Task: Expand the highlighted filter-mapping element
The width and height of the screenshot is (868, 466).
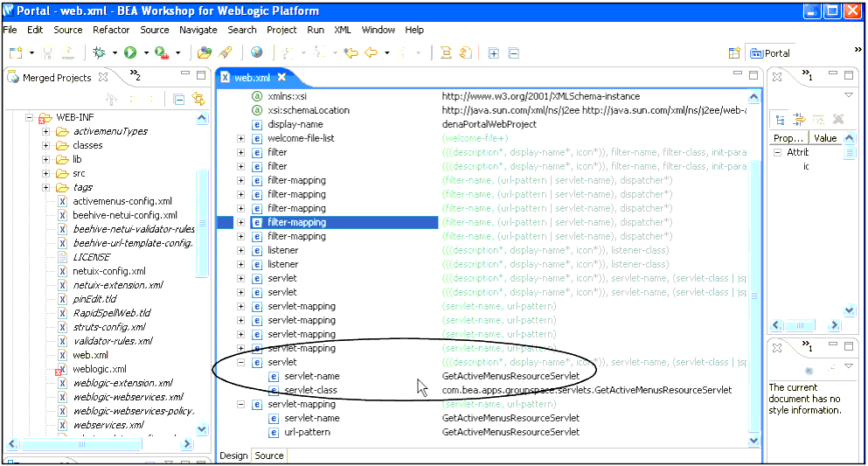Action: point(240,222)
